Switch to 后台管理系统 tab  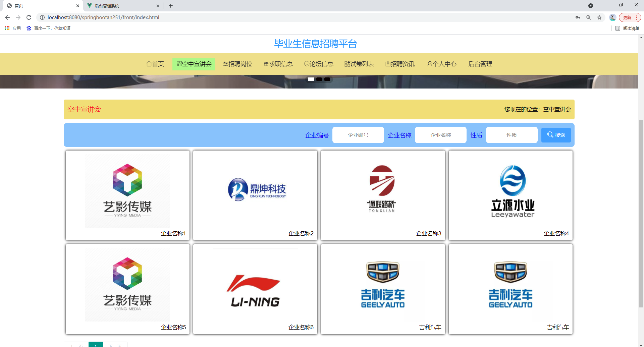pos(122,6)
